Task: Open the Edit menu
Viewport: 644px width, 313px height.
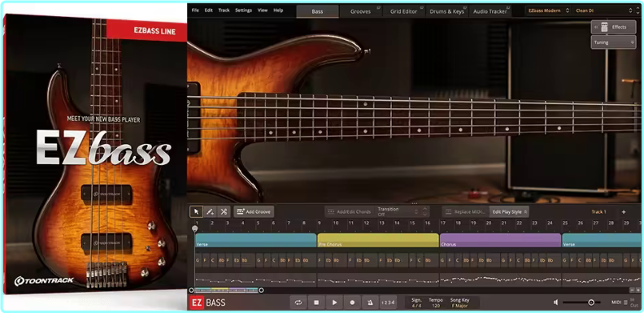Action: click(x=209, y=11)
